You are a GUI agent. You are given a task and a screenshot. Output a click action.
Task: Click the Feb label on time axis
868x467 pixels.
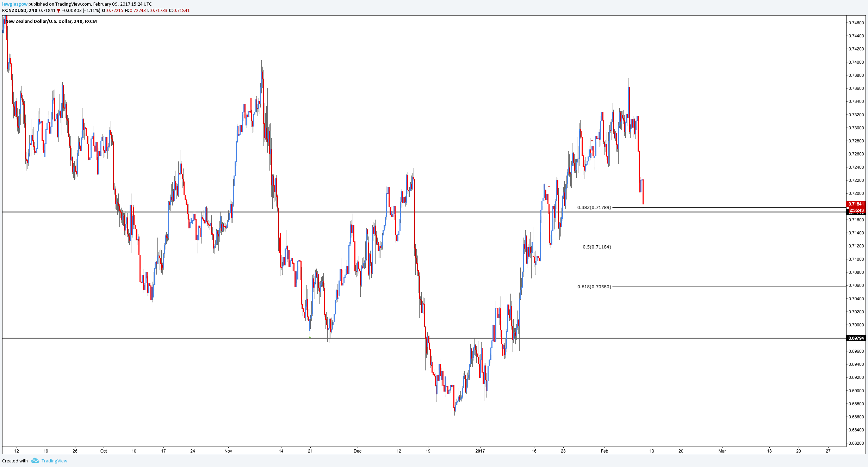pos(604,451)
